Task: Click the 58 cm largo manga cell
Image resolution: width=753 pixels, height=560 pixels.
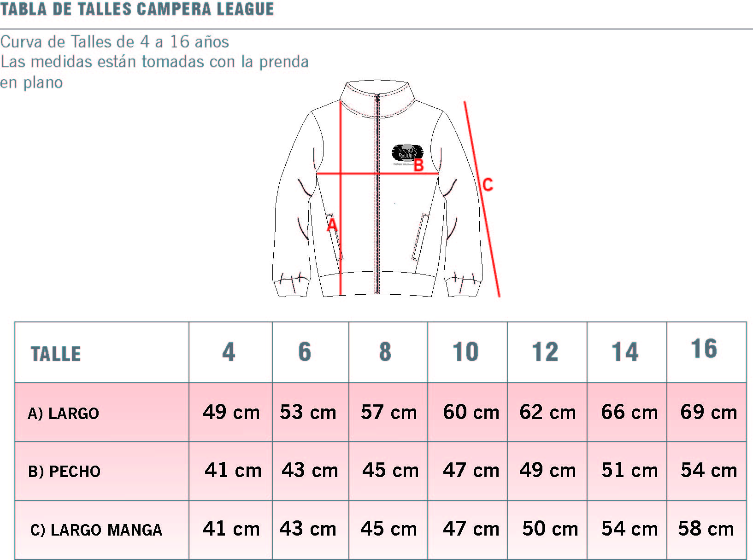Action: pos(706,529)
